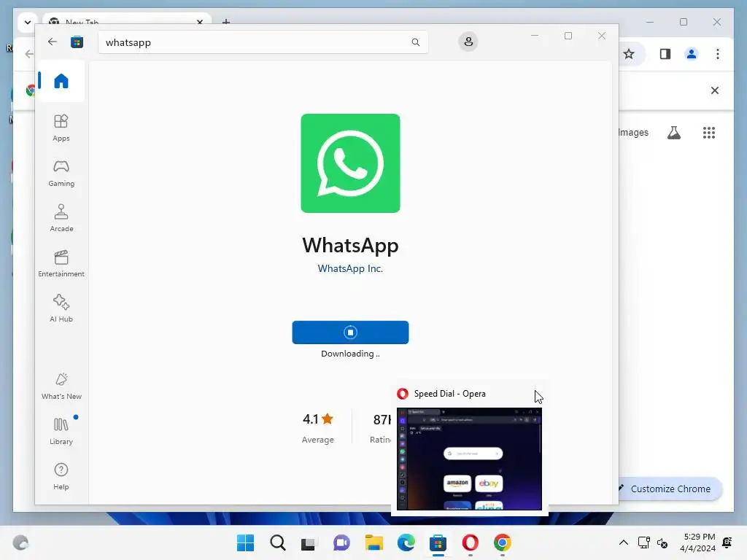Viewport: 747px width, 560px height.
Task: Open weather widget on taskbar
Action: click(20, 542)
